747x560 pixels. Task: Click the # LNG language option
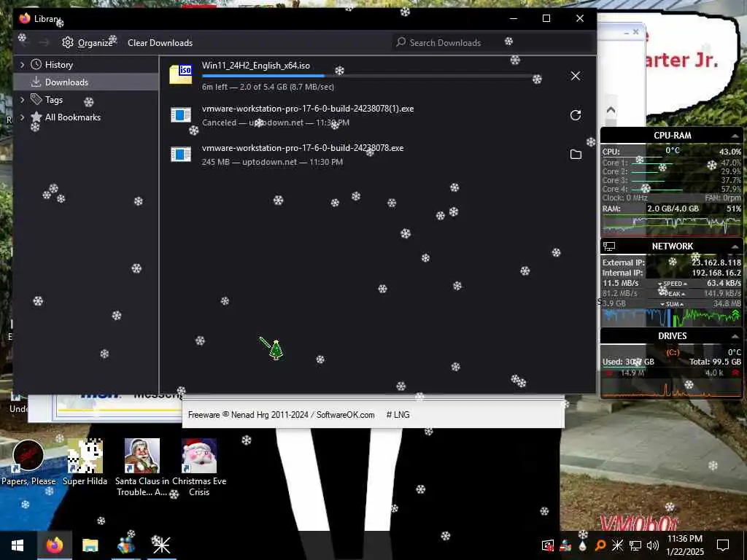398,415
